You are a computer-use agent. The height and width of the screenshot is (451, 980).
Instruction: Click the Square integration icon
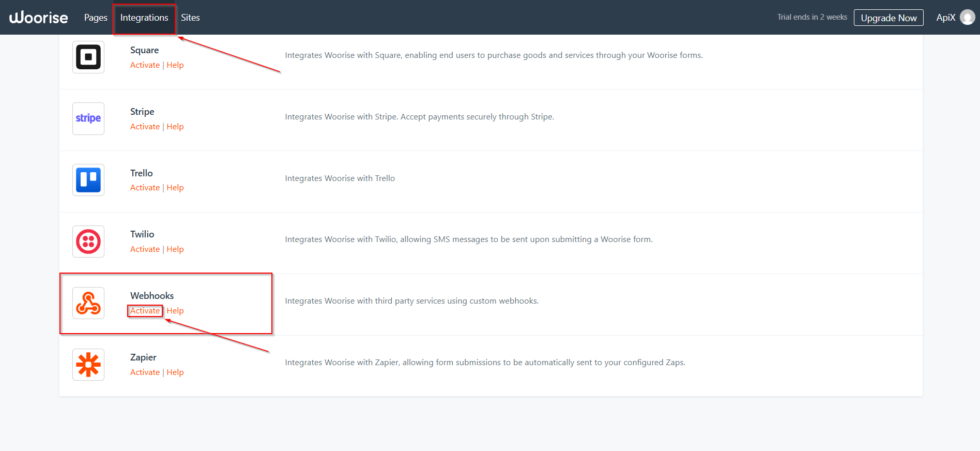[88, 57]
